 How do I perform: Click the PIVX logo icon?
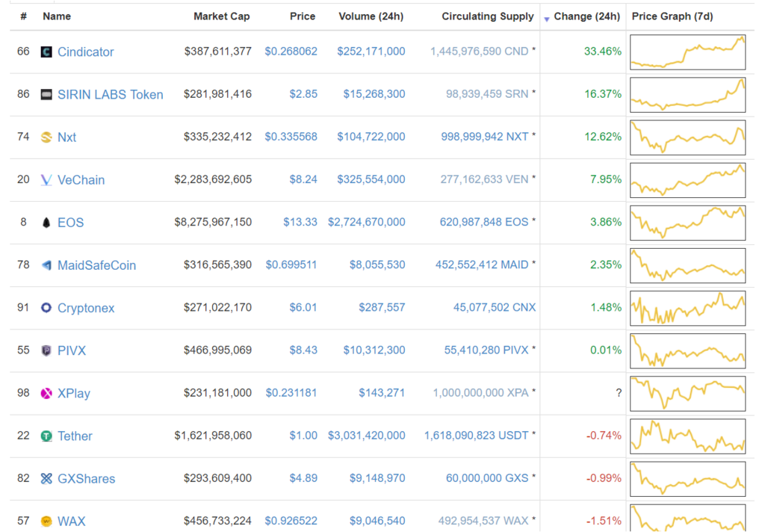[x=46, y=350]
